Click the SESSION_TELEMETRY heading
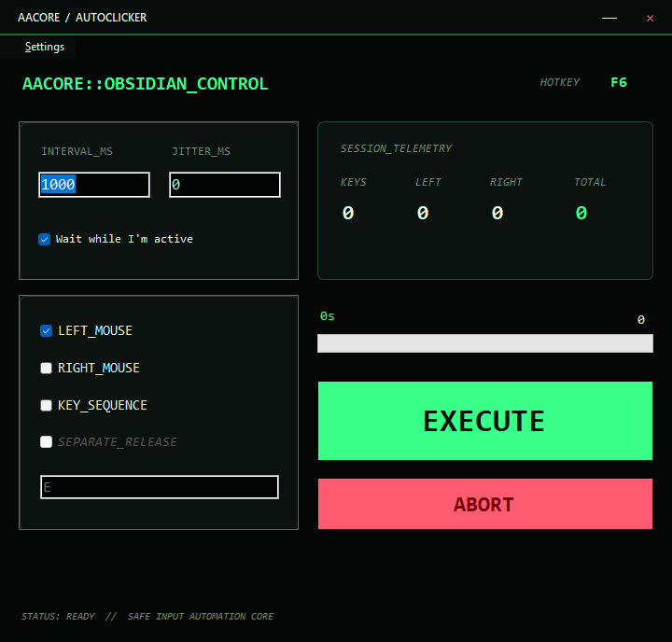Image resolution: width=672 pixels, height=642 pixels. point(396,148)
